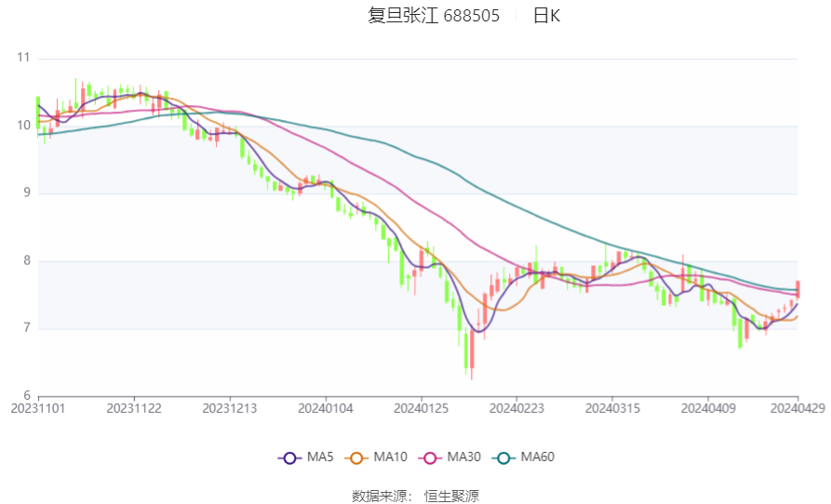Toggle the MA10 orange legend circle icon
831x504 pixels.
[356, 458]
